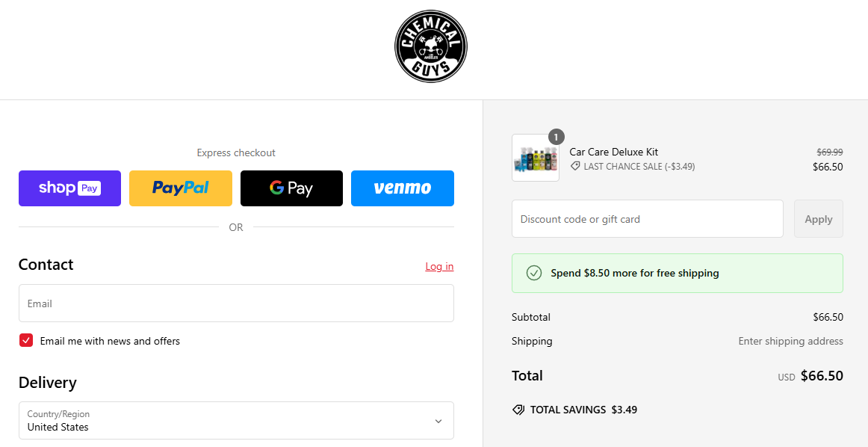This screenshot has height=447, width=868.
Task: Click the Spend $8.50 more free shipping banner
Action: [677, 273]
